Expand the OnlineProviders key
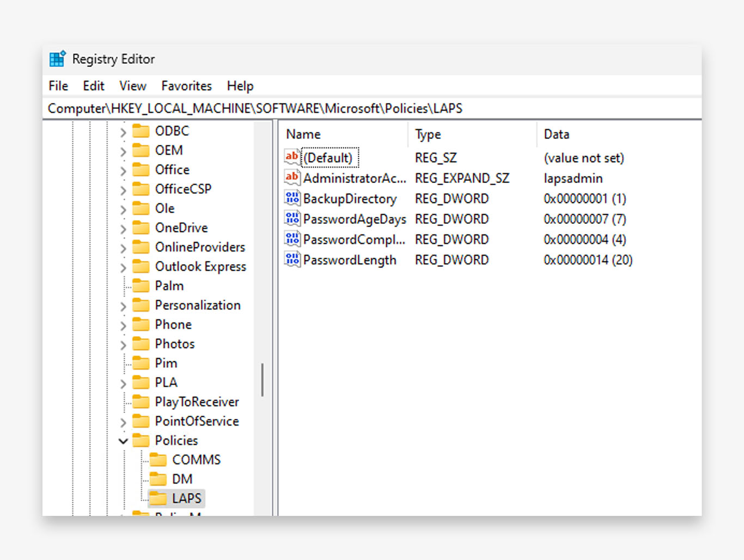Viewport: 744px width, 560px height. (123, 248)
